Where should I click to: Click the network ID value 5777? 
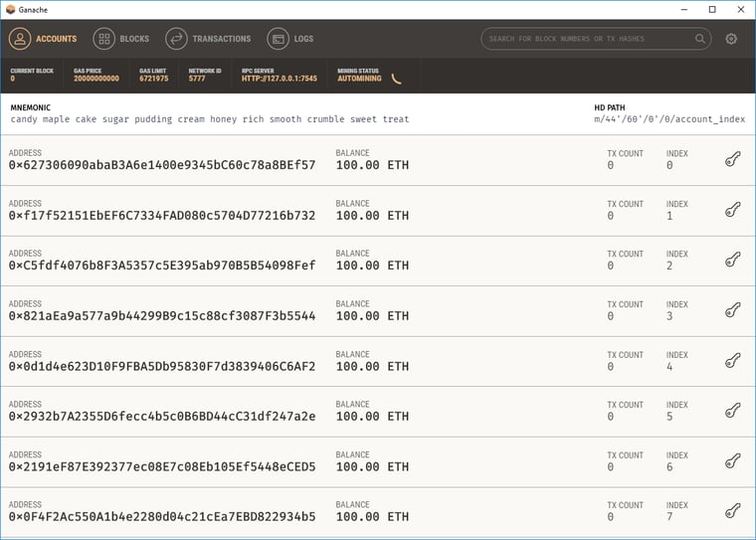pyautogui.click(x=197, y=79)
